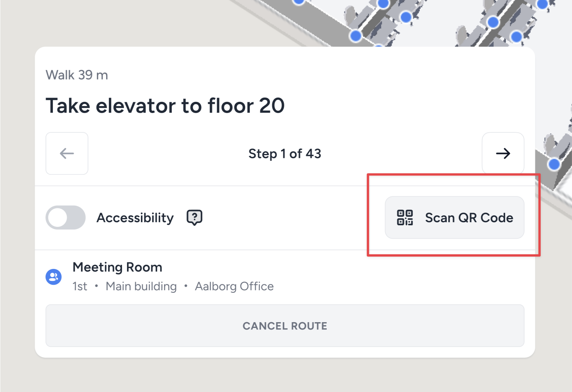This screenshot has width=572, height=392.
Task: Select the leftmost fully visible blue map marker
Action: click(x=355, y=36)
